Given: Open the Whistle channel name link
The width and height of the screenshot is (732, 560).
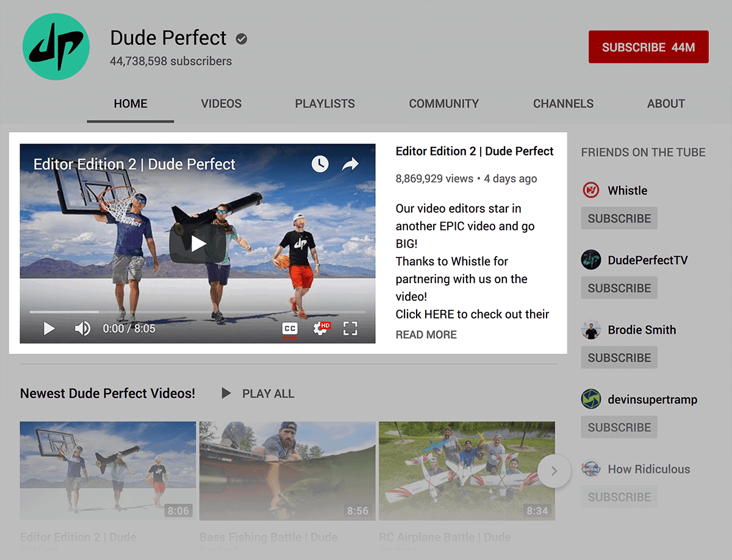Looking at the screenshot, I should pyautogui.click(x=628, y=190).
